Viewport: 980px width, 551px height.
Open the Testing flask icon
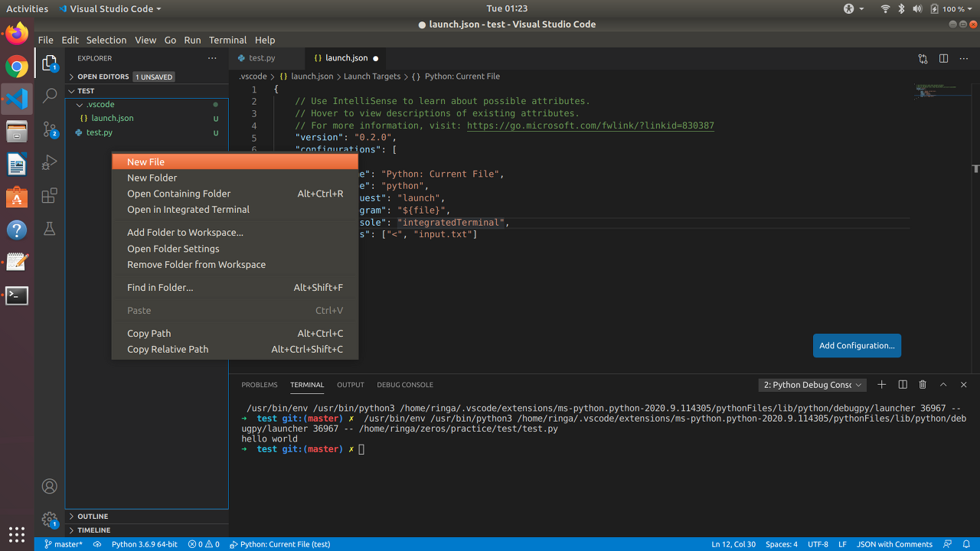click(50, 229)
